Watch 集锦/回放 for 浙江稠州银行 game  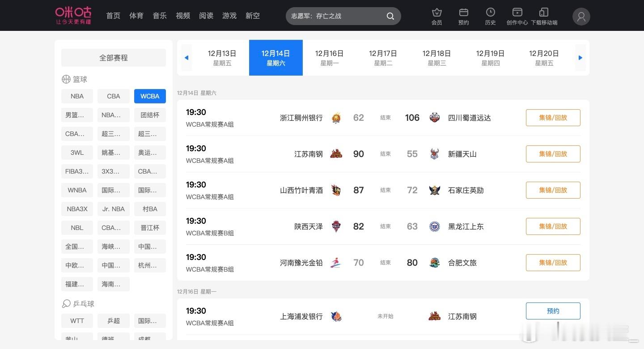coord(553,118)
